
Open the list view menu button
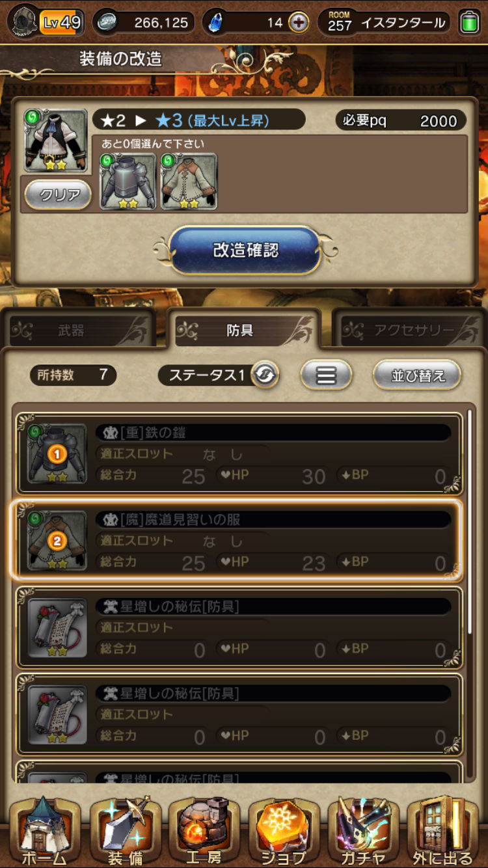coord(326,375)
